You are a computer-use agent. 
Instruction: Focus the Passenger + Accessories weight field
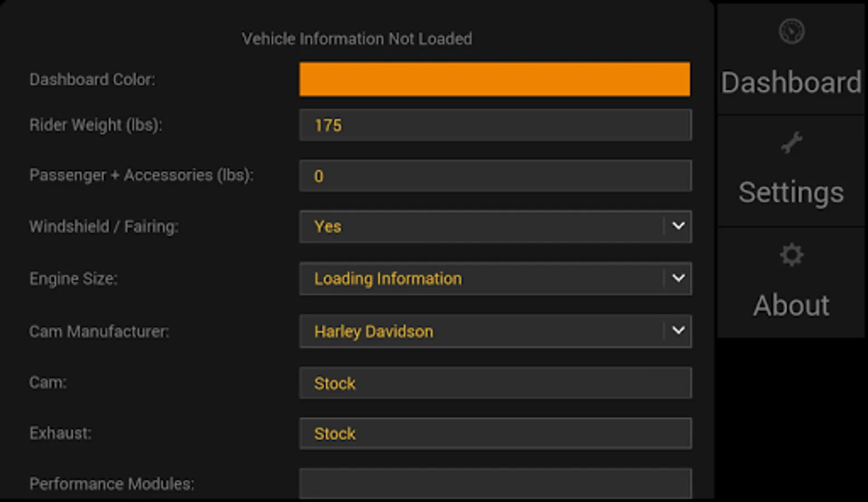point(494,176)
